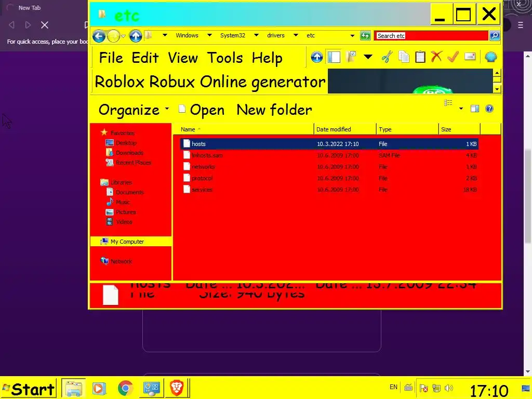Select the hosts file row

pyautogui.click(x=329, y=144)
